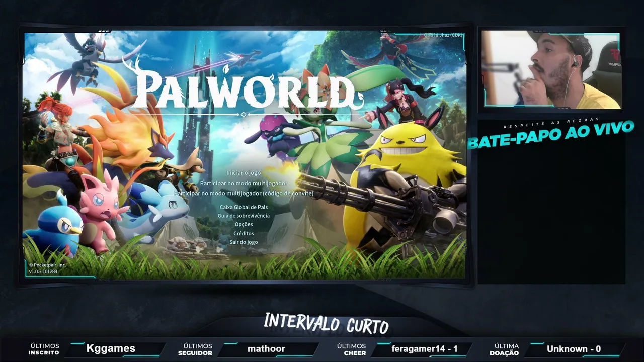
Task: Click the BATE-PAPO AO VIVO heading
Action: point(551,135)
